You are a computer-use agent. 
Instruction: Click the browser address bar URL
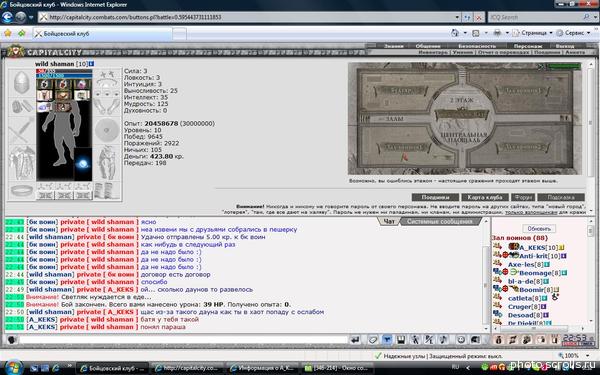135,17
